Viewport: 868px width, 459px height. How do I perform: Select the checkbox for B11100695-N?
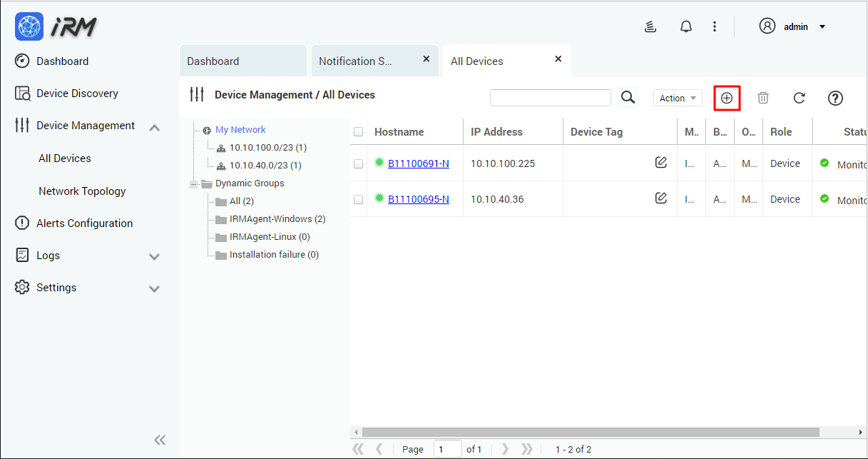[358, 198]
